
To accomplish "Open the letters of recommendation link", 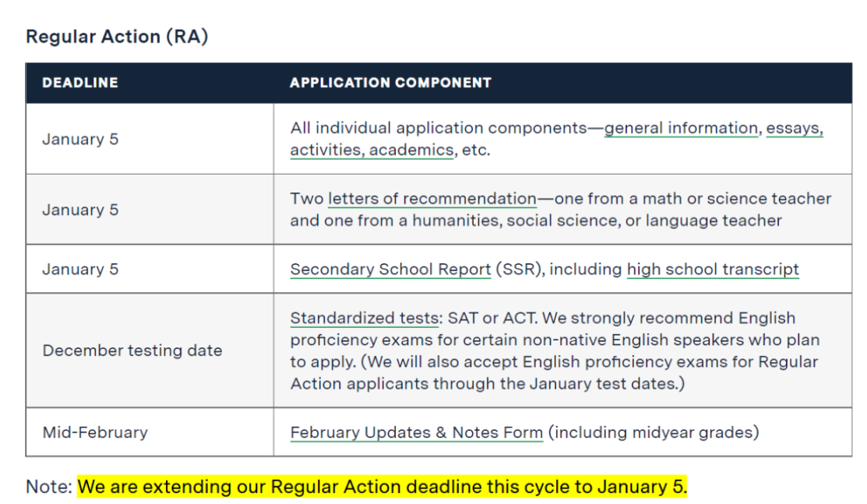I will pos(432,199).
